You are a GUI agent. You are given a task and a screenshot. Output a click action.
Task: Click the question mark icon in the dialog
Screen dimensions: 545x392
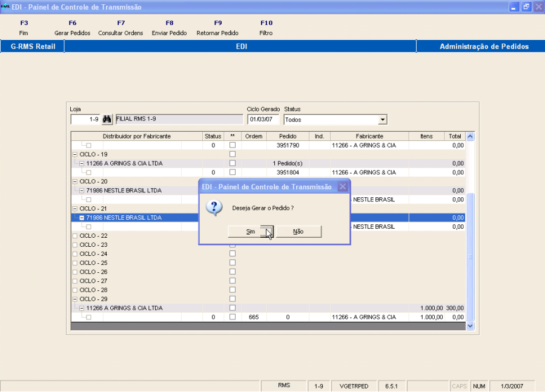214,208
